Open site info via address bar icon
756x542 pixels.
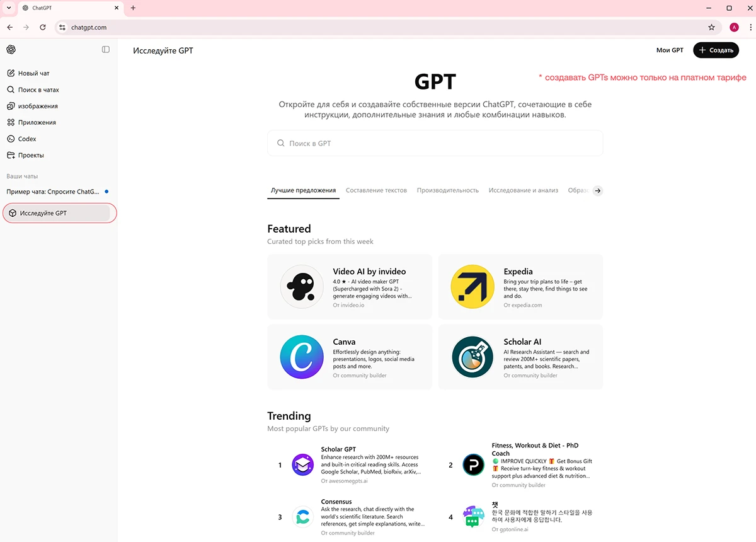coord(62,27)
